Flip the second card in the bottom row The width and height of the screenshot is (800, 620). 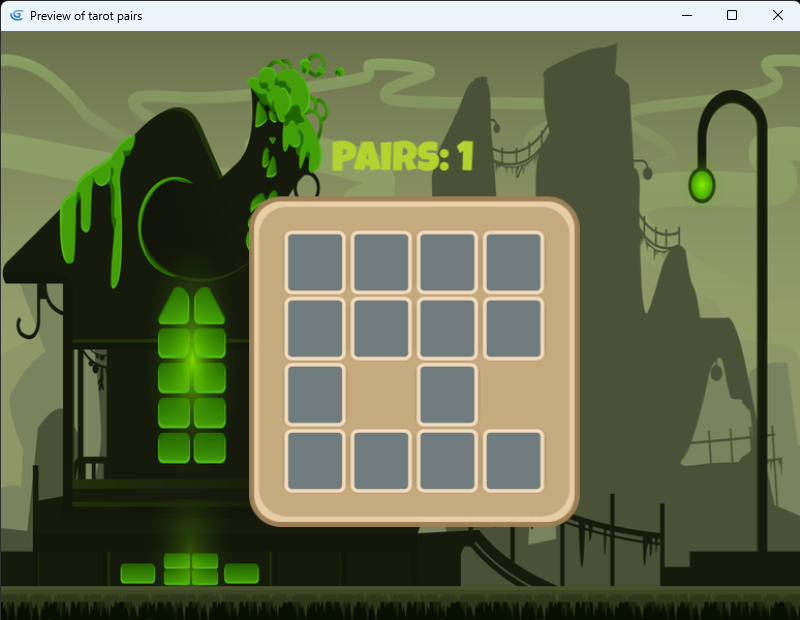(x=381, y=461)
